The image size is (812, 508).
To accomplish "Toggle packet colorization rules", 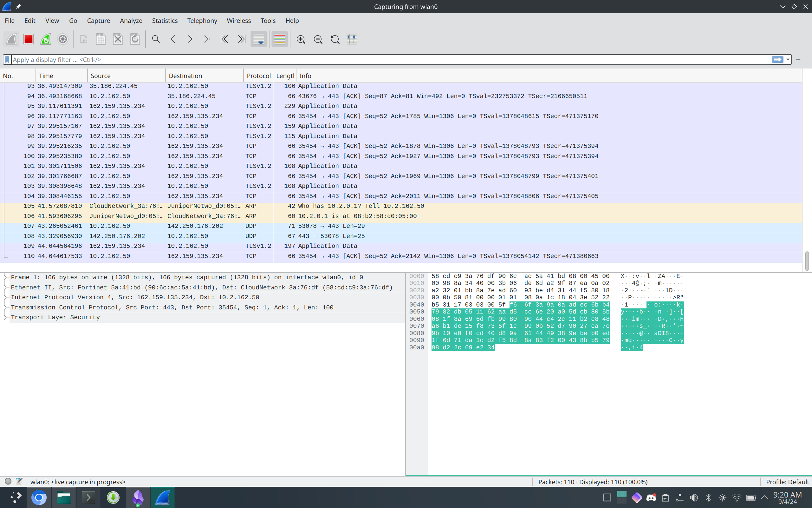I will 279,39.
